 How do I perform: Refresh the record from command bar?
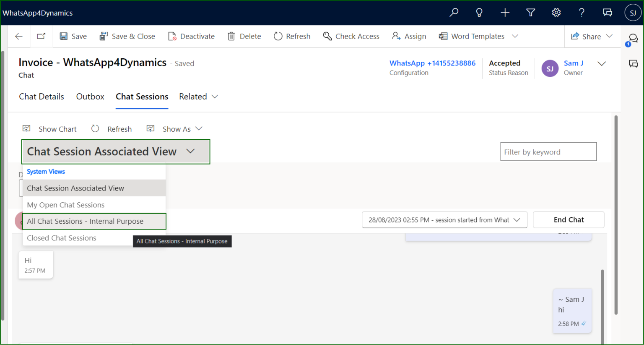point(292,37)
